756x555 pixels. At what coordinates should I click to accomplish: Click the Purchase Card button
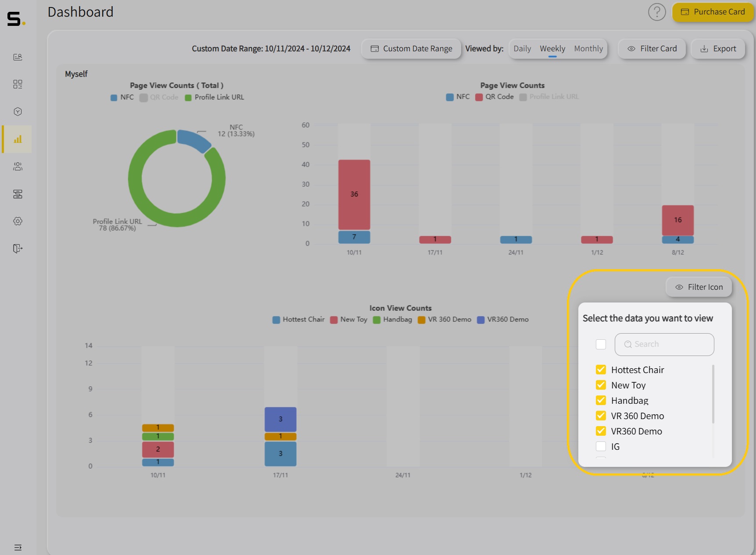click(713, 12)
